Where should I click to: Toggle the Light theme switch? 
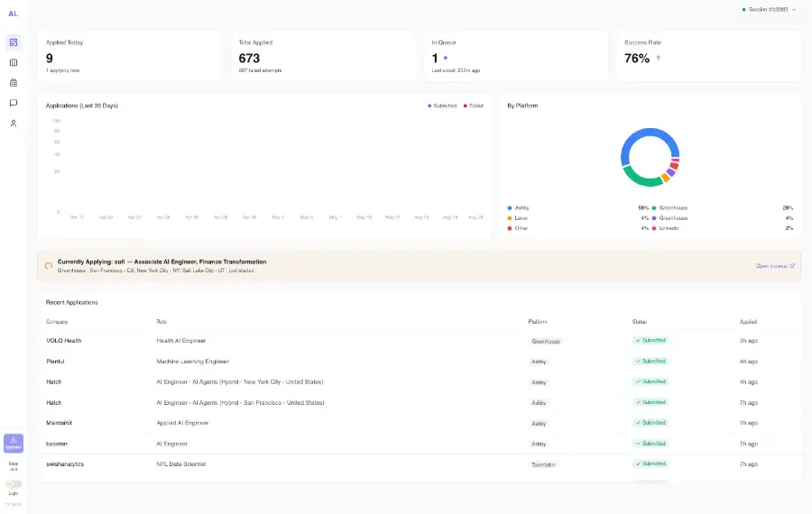[x=14, y=484]
